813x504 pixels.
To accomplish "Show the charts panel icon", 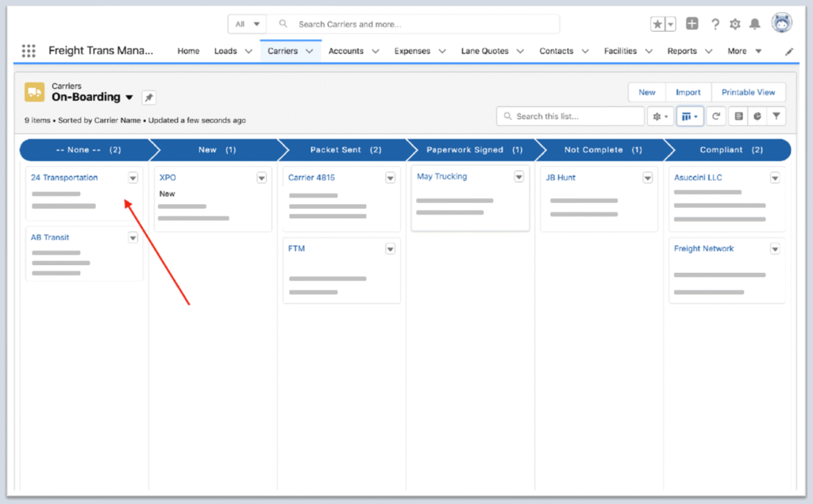I will pos(757,116).
